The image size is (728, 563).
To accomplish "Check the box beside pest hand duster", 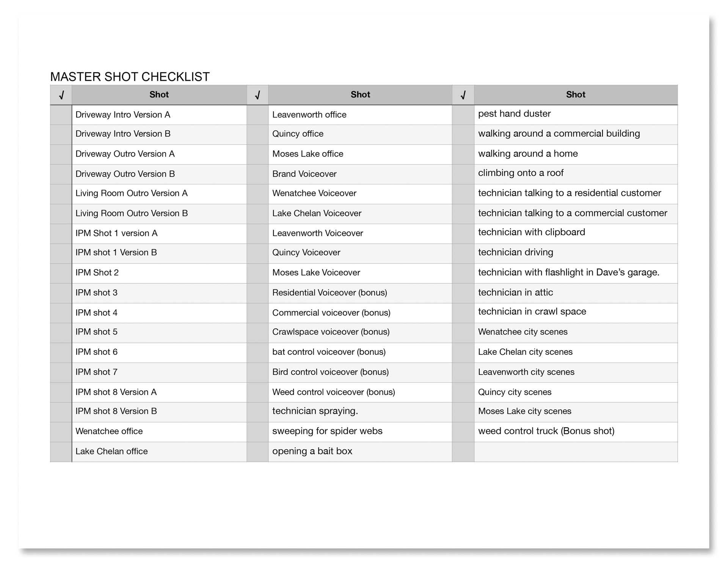I will (x=463, y=115).
